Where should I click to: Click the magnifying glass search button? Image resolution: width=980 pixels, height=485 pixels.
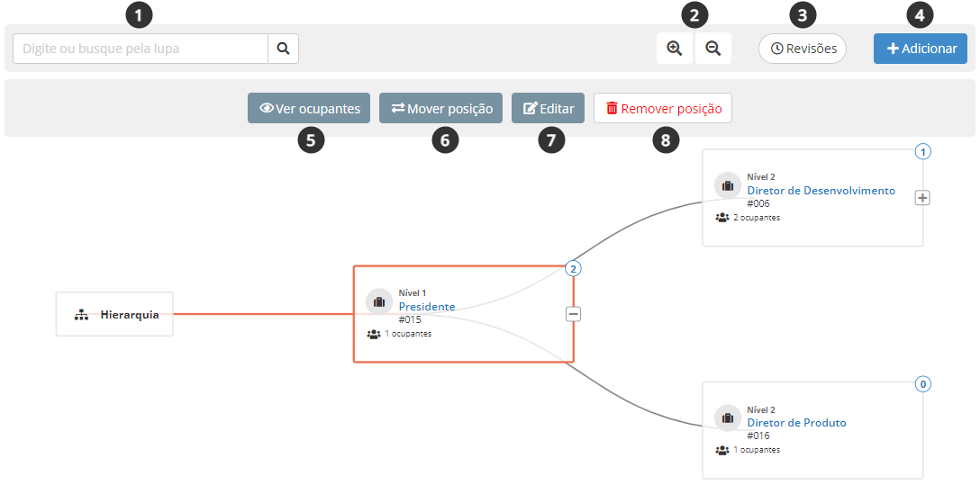click(x=283, y=49)
